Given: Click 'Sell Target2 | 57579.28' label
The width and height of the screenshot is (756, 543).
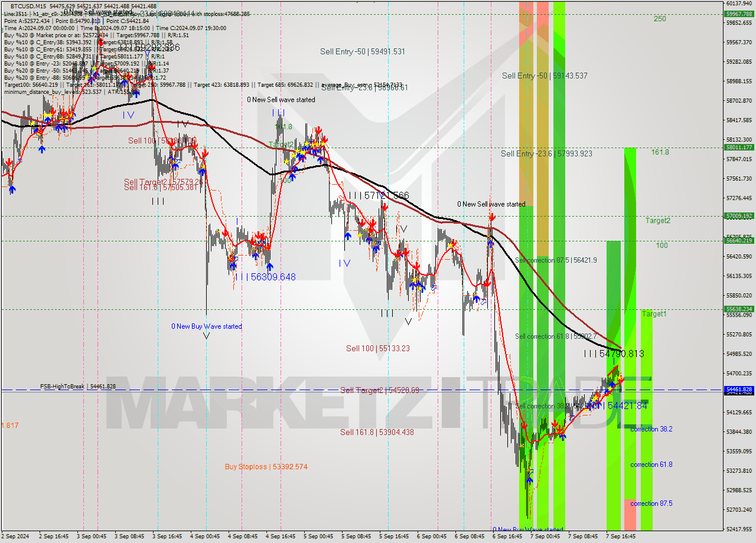Looking at the screenshot, I should pyautogui.click(x=164, y=181).
